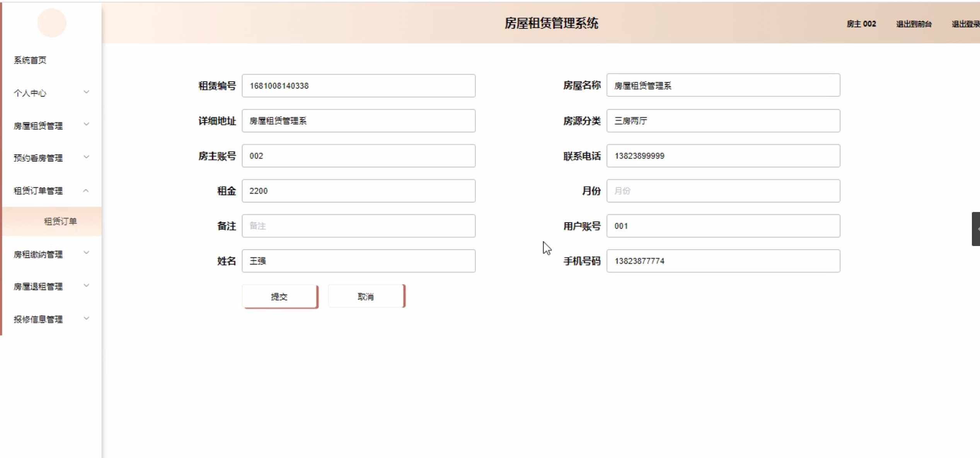Expand the 房屋退租管理 chevron arrow

[x=86, y=285]
